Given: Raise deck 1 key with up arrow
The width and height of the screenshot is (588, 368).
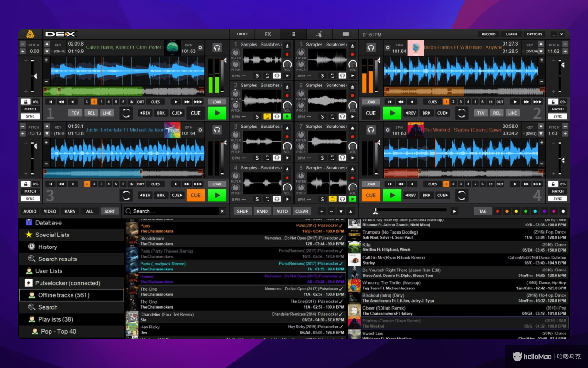Looking at the screenshot, I should (47, 44).
